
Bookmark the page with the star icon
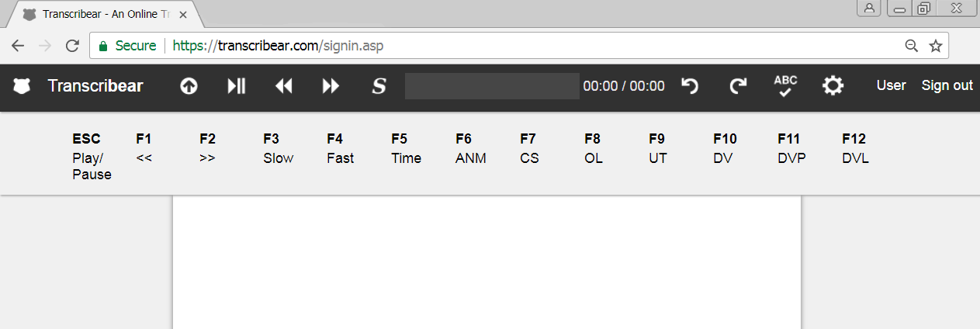[x=936, y=46]
